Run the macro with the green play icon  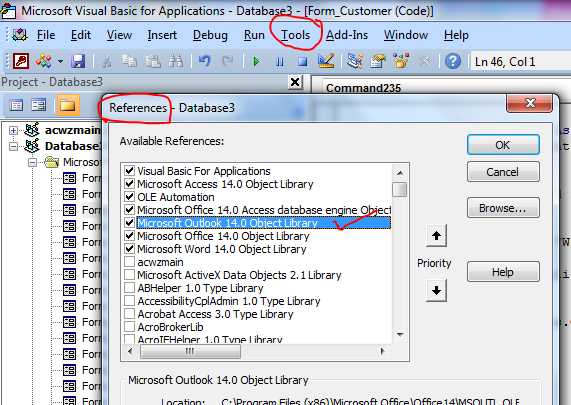point(256,62)
